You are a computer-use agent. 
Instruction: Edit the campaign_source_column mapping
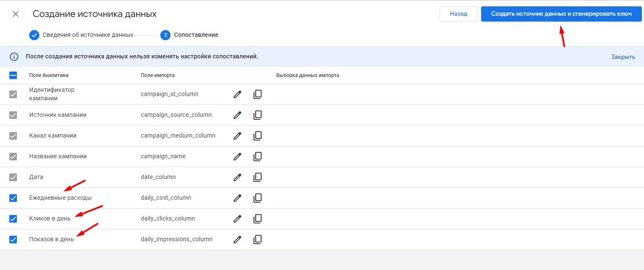pyautogui.click(x=237, y=115)
